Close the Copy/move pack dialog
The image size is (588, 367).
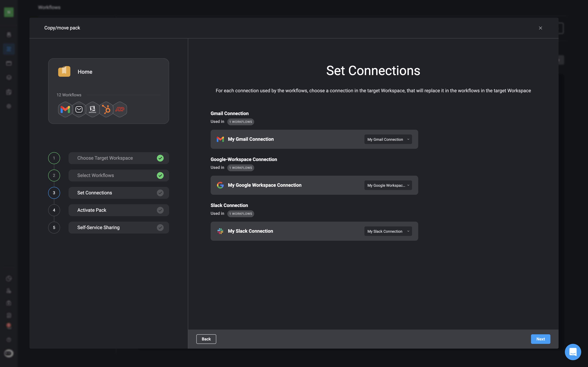click(x=540, y=28)
